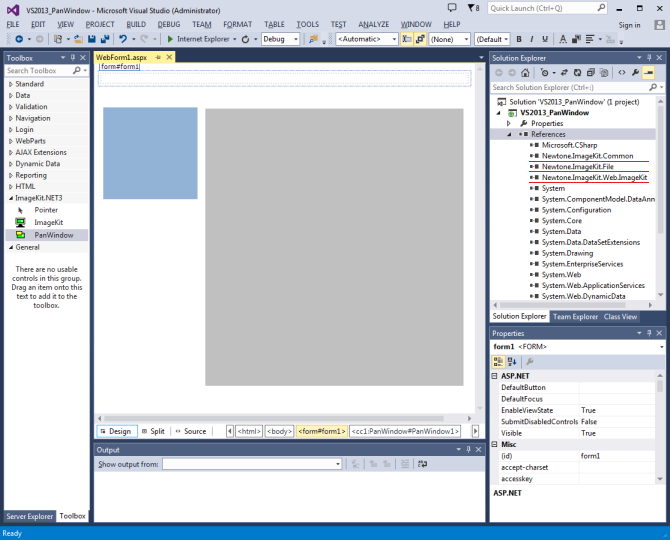Click the Home icon in Solution Explorer
Screen dimensions: 670x540
click(525, 73)
